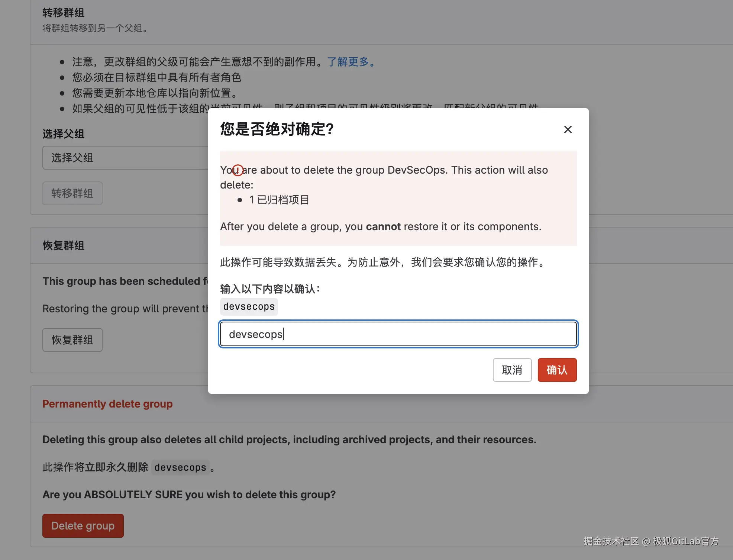Click the 转移群组 transfer group button
This screenshot has height=560, width=733.
pyautogui.click(x=72, y=193)
